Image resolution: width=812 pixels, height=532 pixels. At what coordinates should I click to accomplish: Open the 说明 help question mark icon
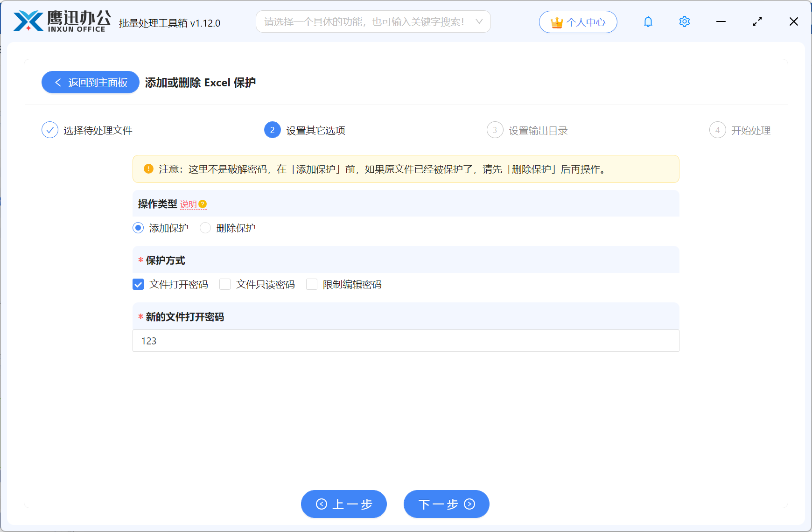[202, 204]
